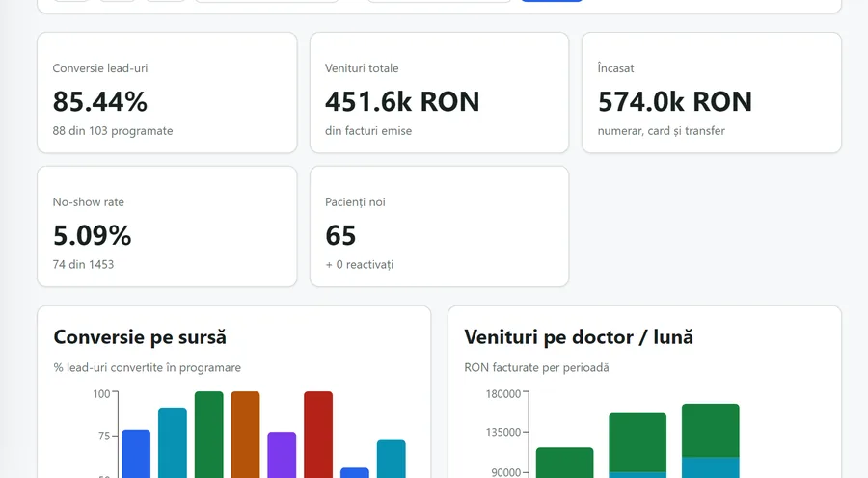Select the shortest blue conversion bar
The height and width of the screenshot is (478, 868).
355,473
